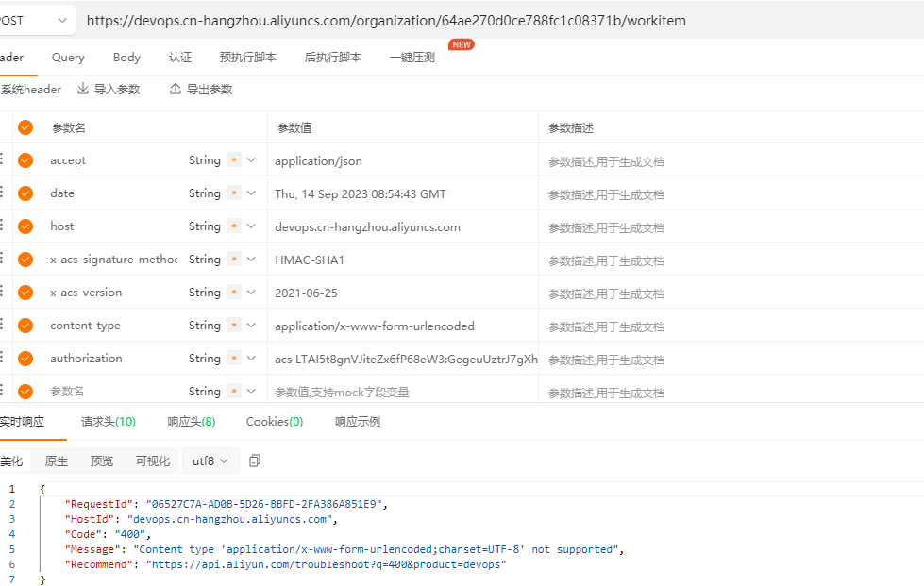Click the RequestId value in response
Screen dimensions: 924x586
(264, 504)
